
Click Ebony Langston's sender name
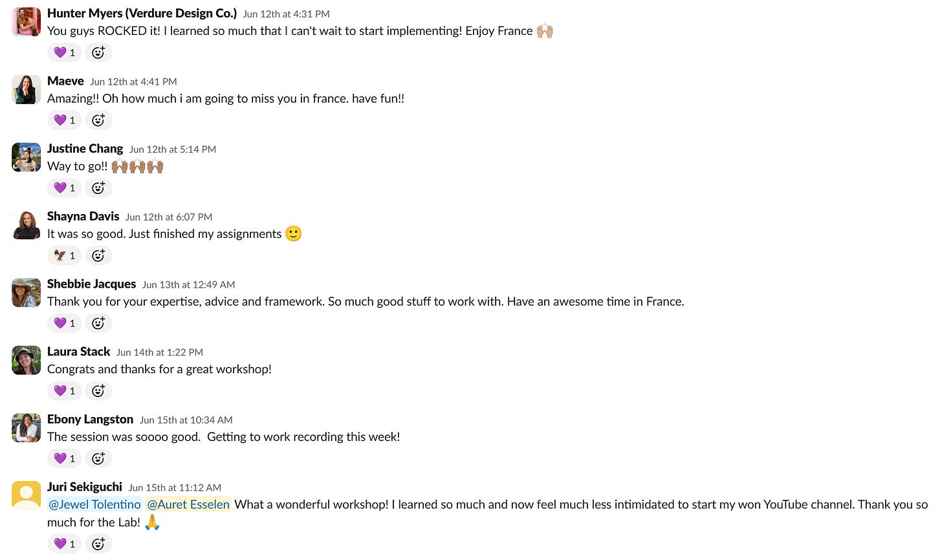pos(90,419)
